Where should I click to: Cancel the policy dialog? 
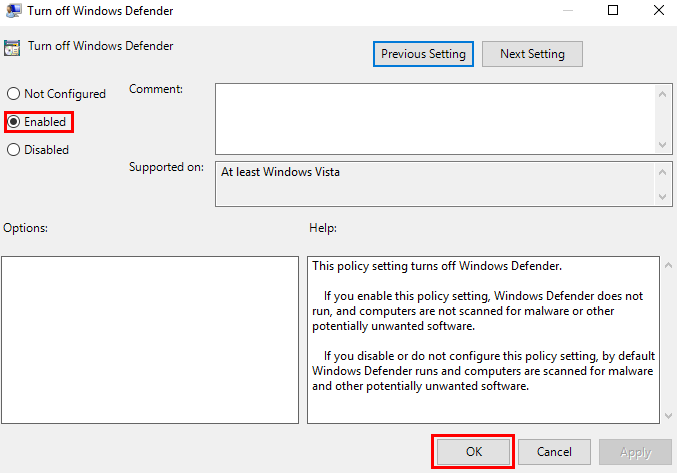click(554, 452)
